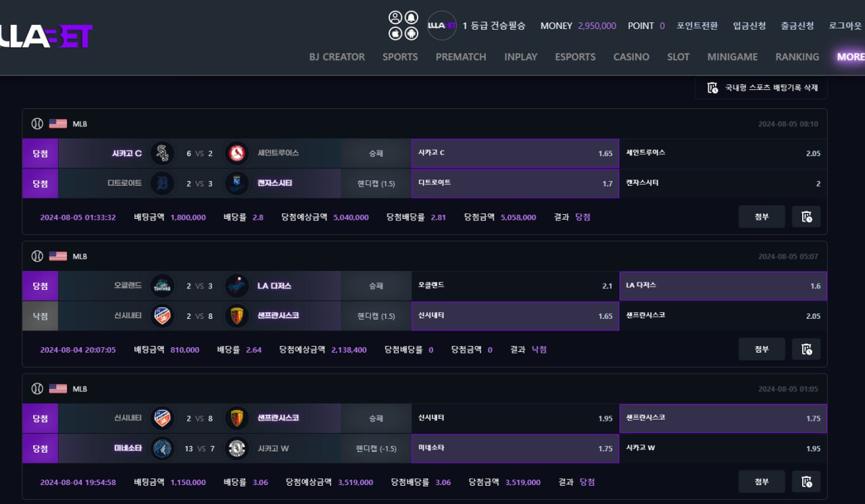The width and height of the screenshot is (865, 504).
Task: Open the SLOT menu item
Action: click(x=678, y=57)
